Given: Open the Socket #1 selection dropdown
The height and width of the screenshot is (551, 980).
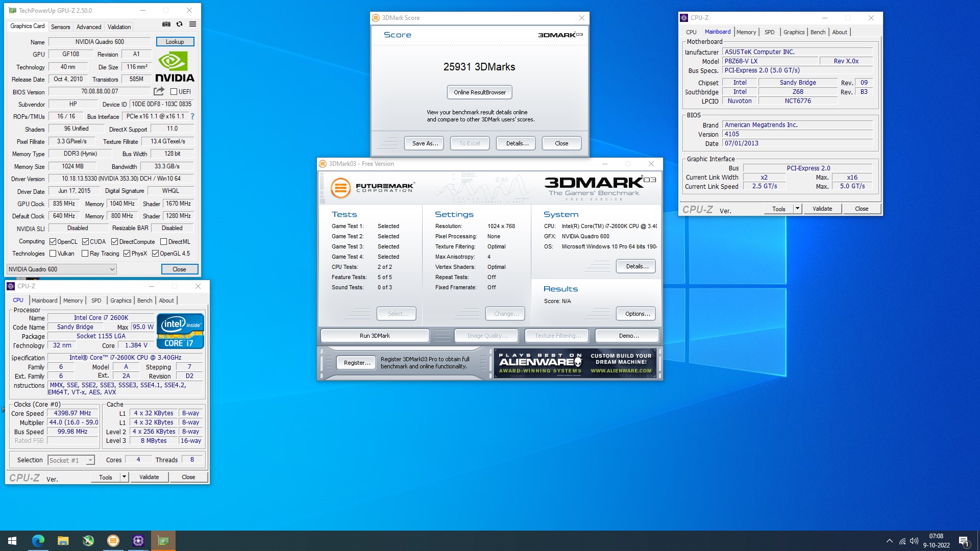Looking at the screenshot, I should (71, 460).
